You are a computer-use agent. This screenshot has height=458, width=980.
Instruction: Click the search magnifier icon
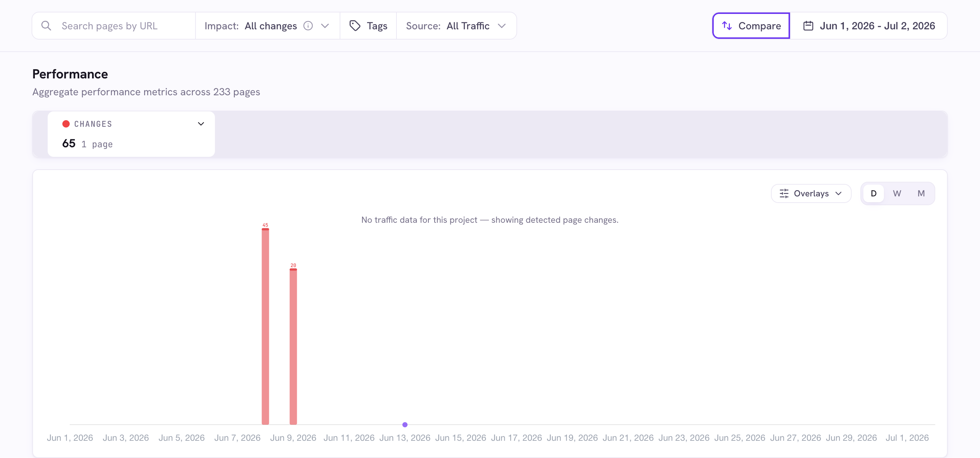[46, 26]
